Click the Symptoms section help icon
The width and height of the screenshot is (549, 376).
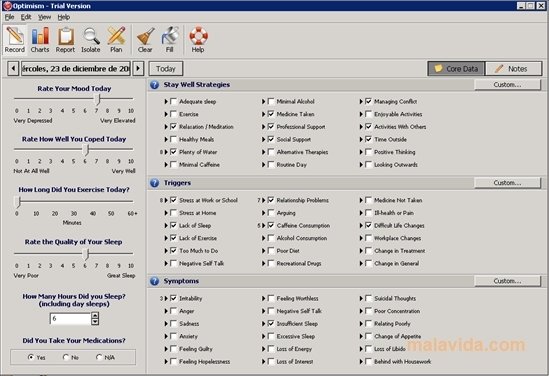pyautogui.click(x=154, y=281)
